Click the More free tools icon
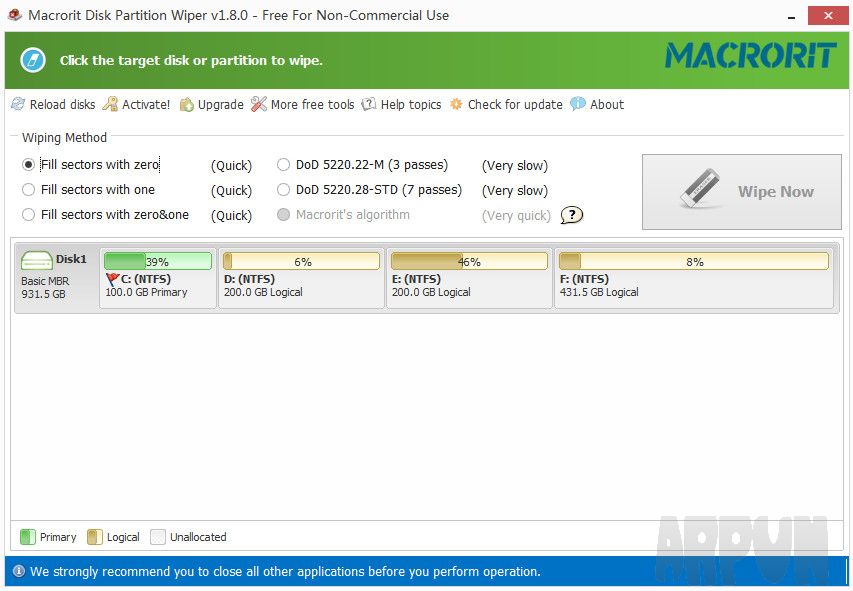Viewport: 853px width, 591px height. click(259, 104)
